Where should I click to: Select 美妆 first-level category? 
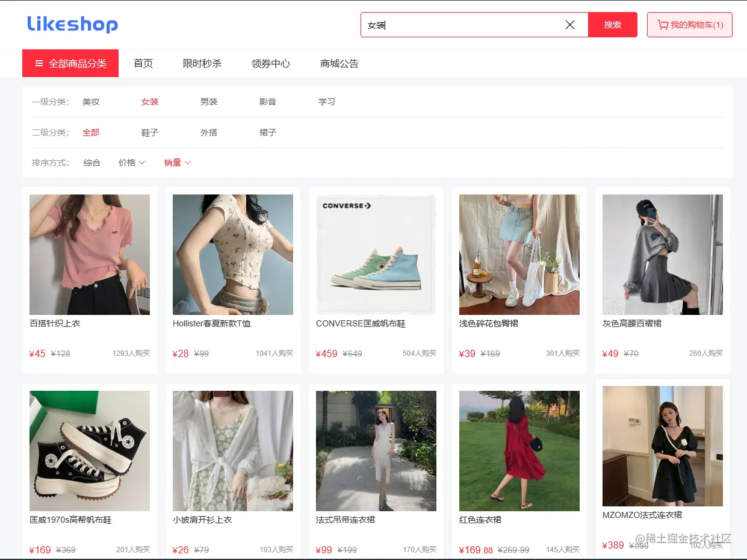(x=91, y=102)
